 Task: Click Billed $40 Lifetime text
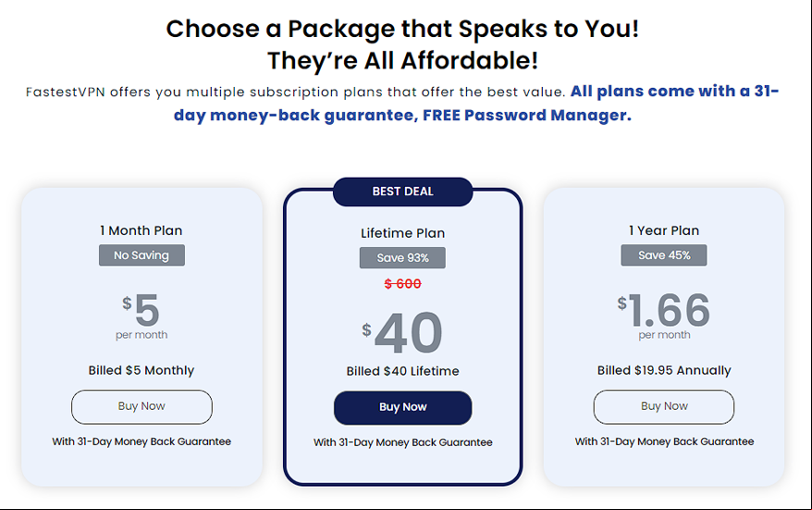(x=402, y=371)
